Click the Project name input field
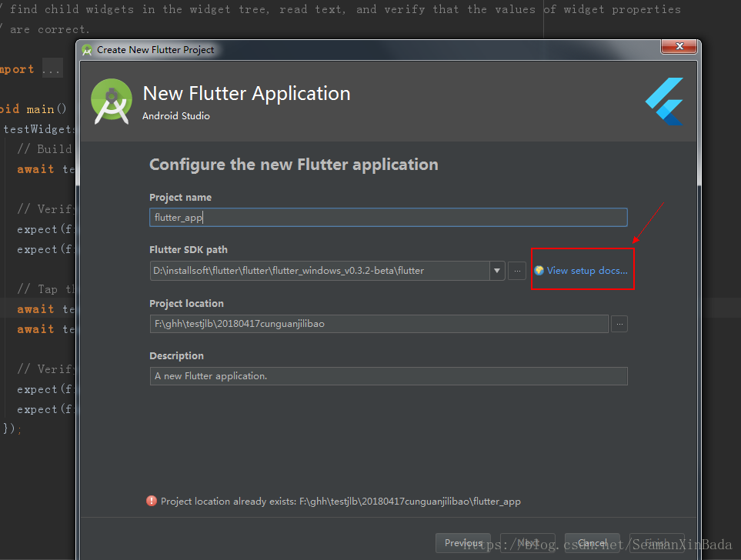The width and height of the screenshot is (741, 560). [x=388, y=218]
